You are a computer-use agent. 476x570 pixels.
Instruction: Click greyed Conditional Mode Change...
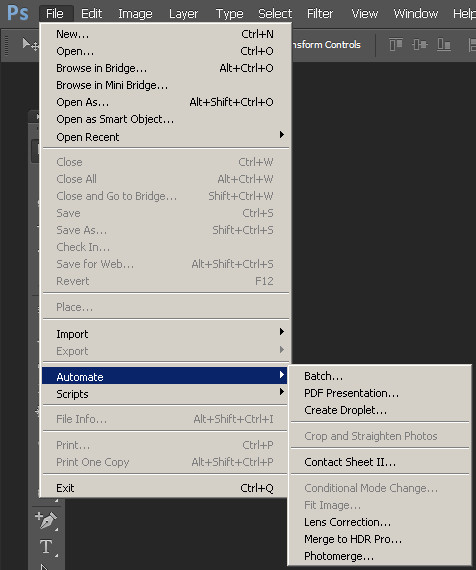[x=380, y=488]
